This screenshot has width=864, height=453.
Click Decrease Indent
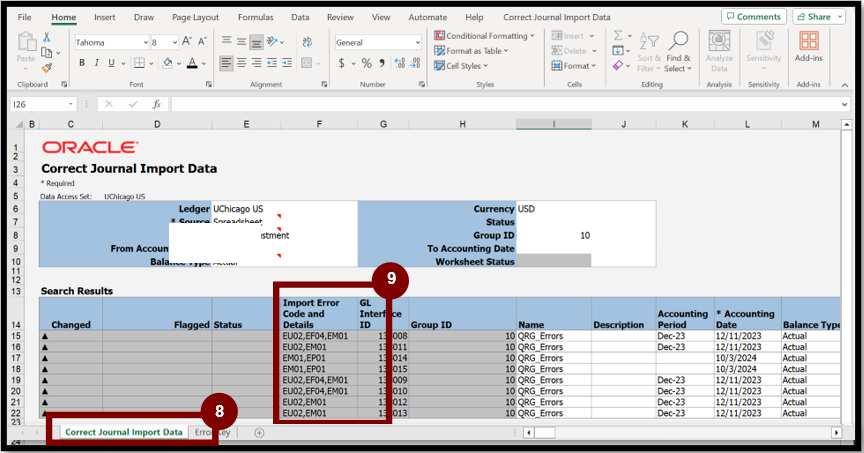click(272, 63)
